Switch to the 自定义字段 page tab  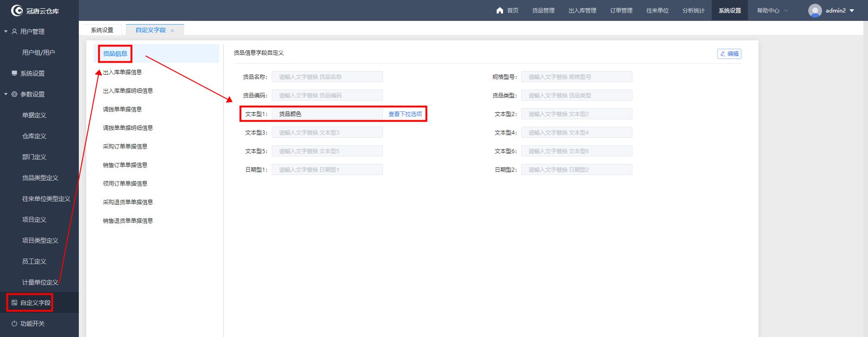point(151,30)
